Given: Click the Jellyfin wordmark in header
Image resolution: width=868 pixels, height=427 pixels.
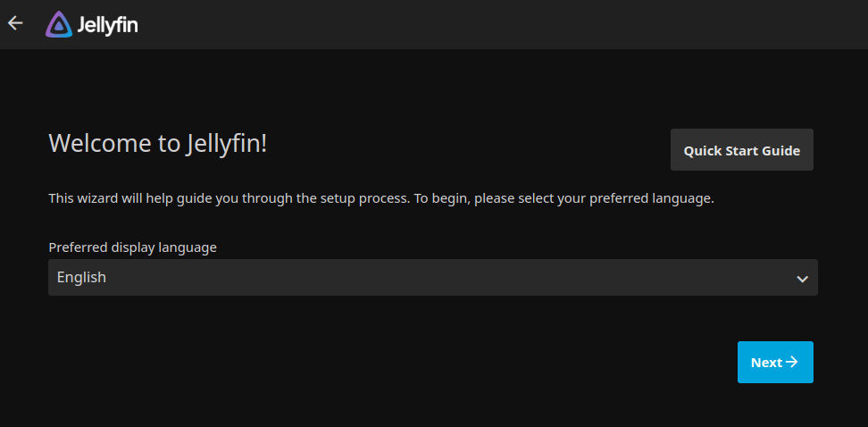Looking at the screenshot, I should tap(107, 25).
